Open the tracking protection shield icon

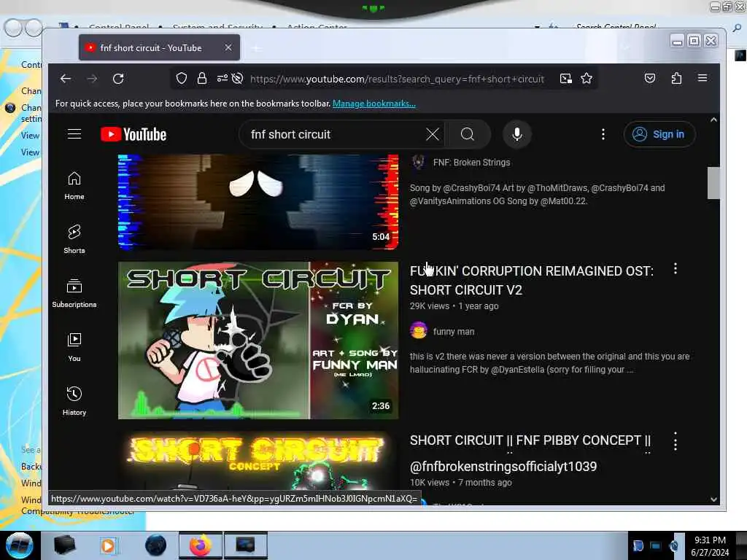coord(182,78)
